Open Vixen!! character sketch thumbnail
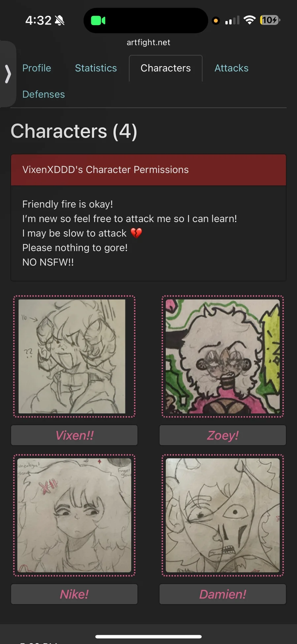The image size is (297, 644). 74,356
